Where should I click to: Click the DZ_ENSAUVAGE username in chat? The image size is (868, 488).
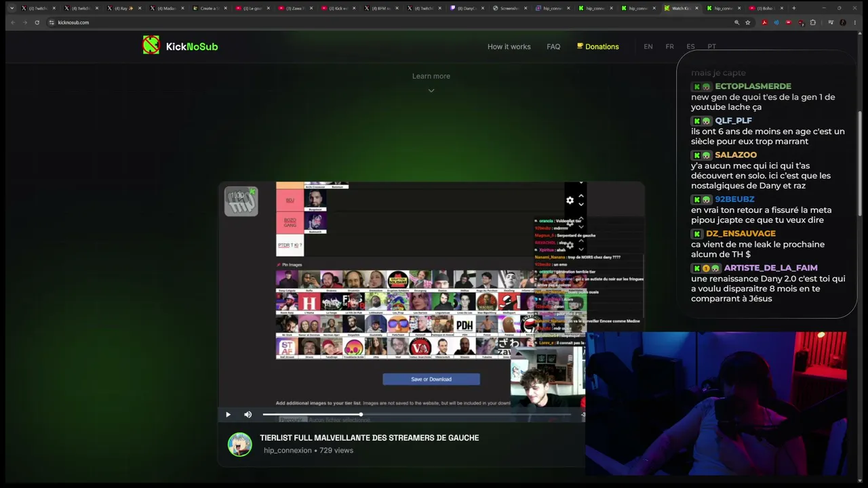pyautogui.click(x=741, y=234)
